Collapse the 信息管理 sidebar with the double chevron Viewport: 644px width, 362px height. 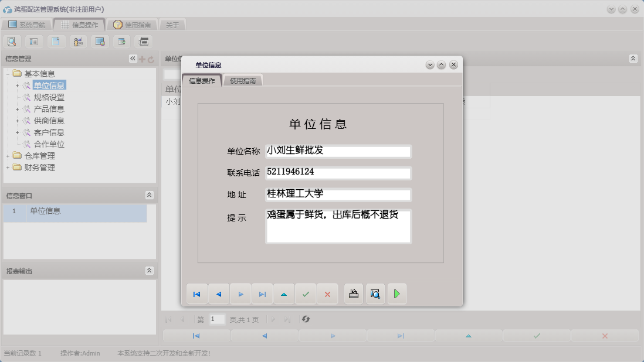[132, 58]
